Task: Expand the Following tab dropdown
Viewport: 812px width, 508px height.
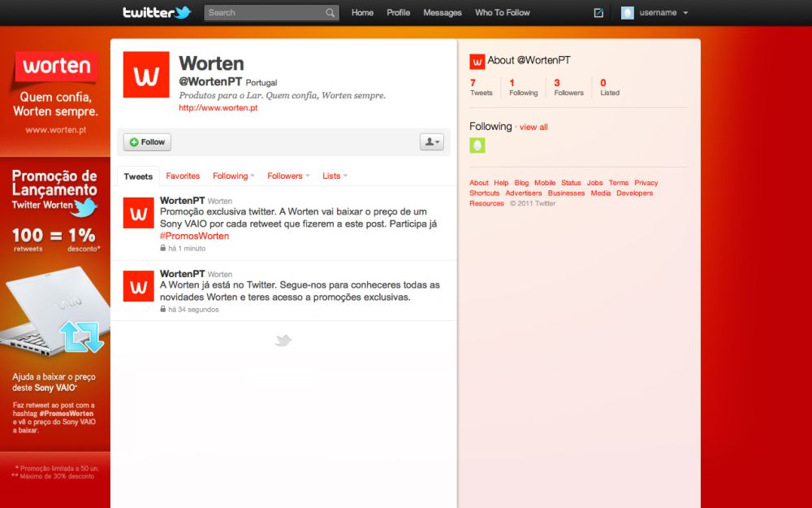Action: click(x=253, y=176)
